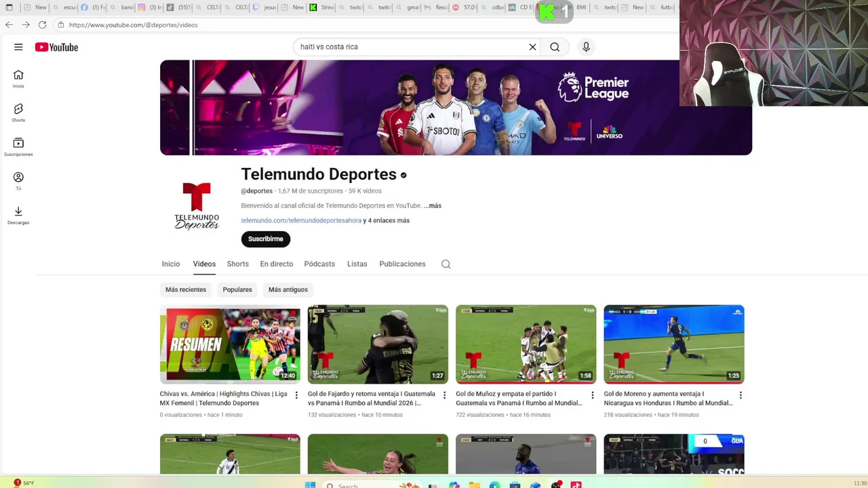Open 'Gol de Fajardo y retoma ventaja' title

372,398
